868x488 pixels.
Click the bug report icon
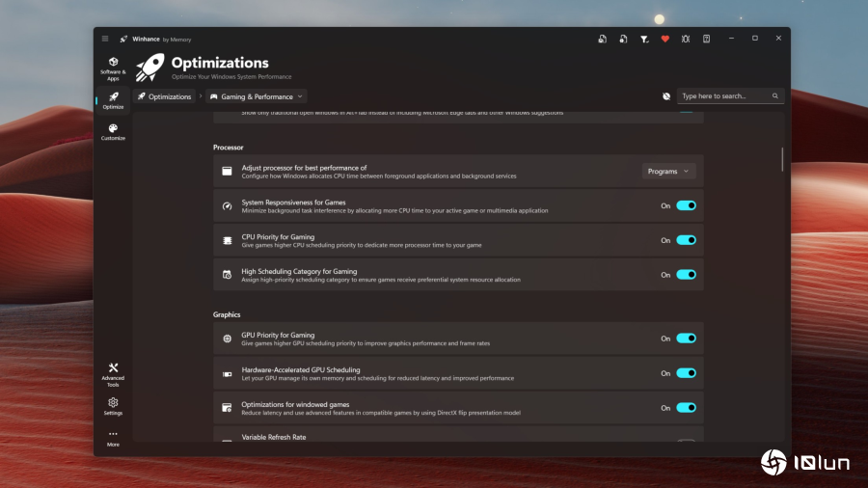coord(686,39)
